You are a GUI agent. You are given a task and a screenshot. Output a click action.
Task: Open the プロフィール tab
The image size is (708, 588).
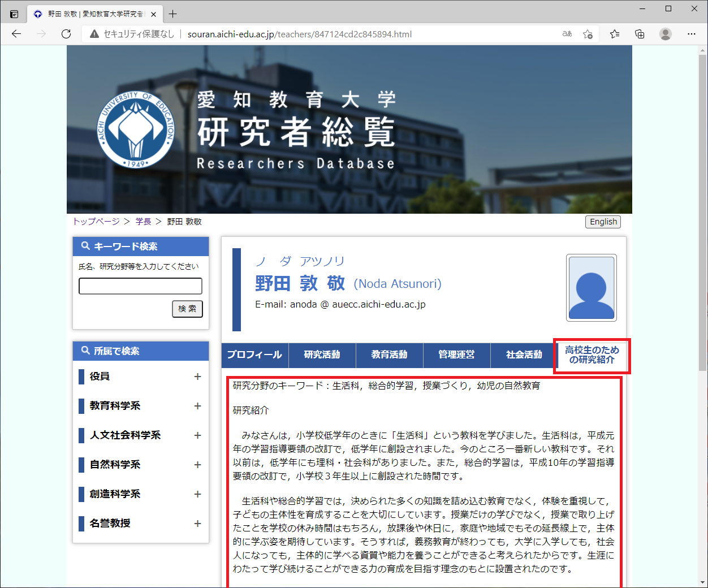coord(255,355)
